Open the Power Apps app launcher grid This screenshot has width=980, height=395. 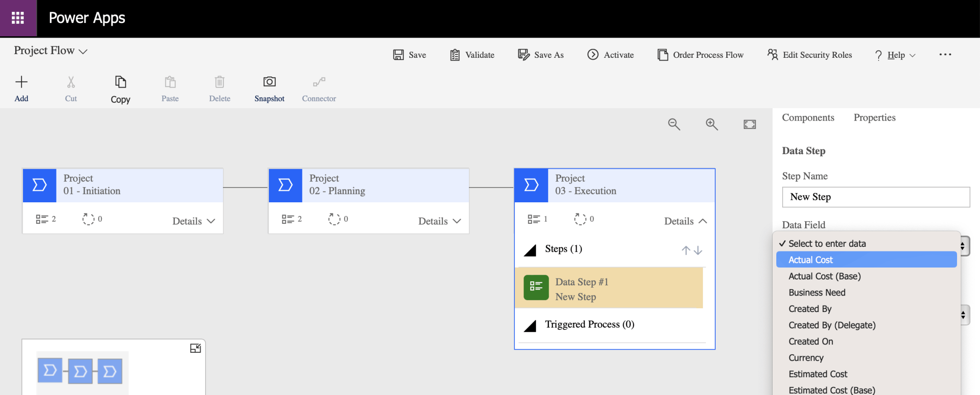(18, 18)
